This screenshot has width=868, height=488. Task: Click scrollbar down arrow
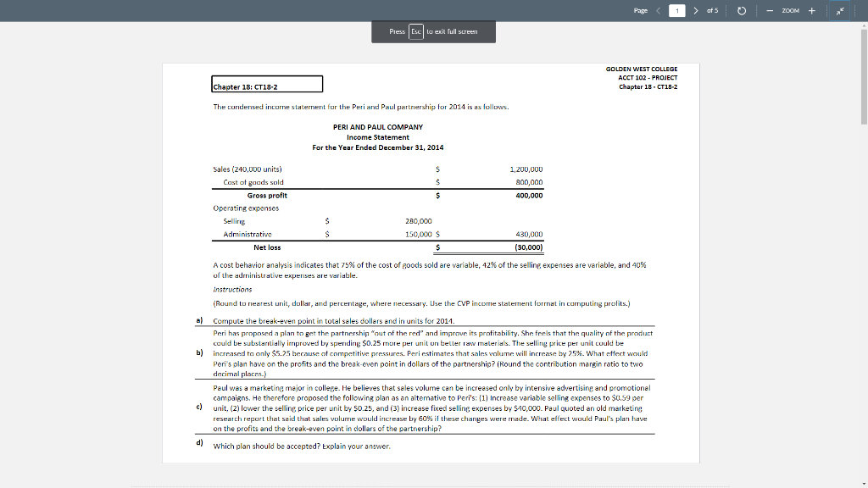pos(864,484)
